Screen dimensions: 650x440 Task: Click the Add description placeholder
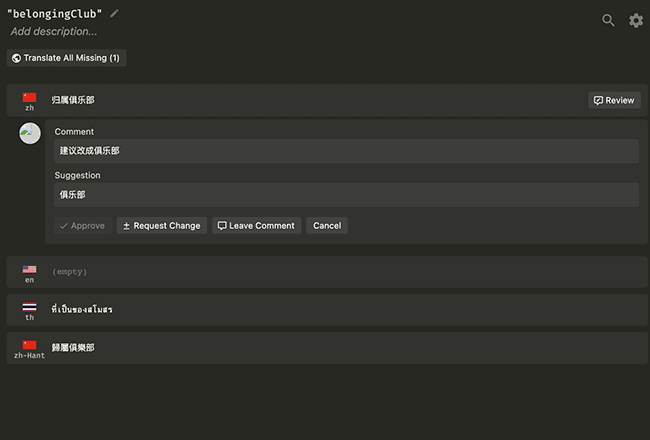[x=54, y=32]
